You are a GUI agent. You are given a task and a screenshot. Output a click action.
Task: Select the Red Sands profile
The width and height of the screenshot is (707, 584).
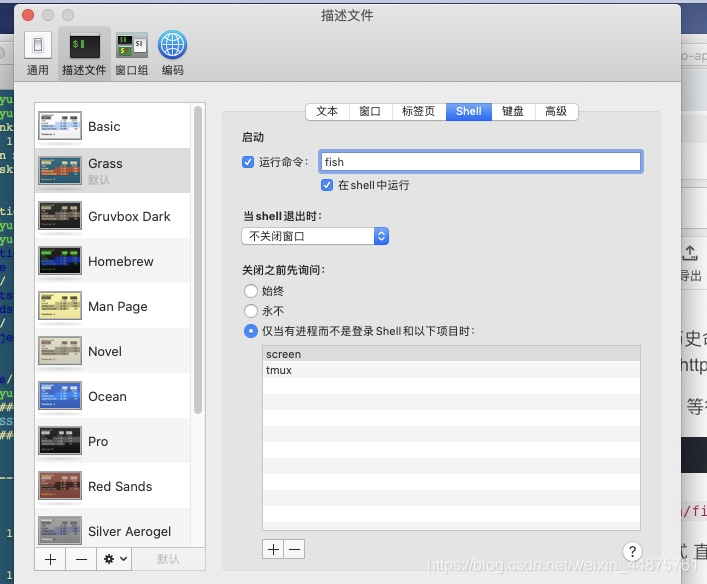113,486
